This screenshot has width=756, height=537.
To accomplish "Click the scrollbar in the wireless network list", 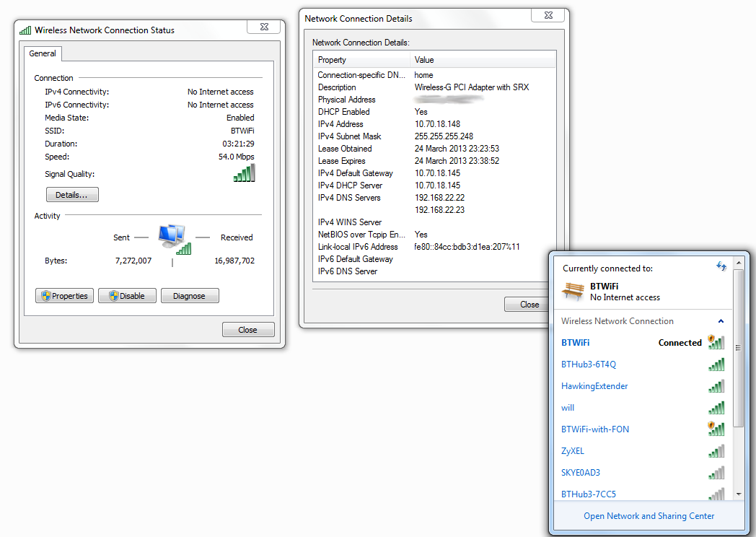I will [x=737, y=346].
